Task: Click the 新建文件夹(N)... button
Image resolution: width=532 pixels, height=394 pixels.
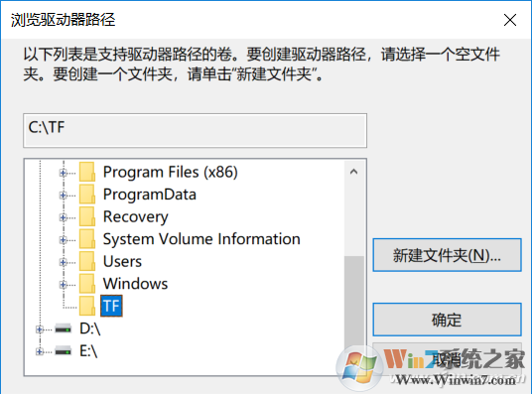Action: coord(447,255)
